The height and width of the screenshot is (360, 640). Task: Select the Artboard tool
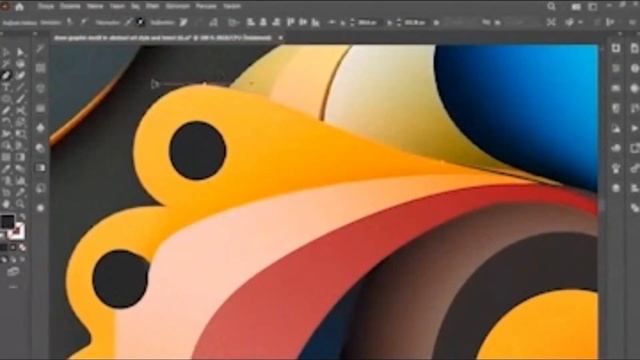(6, 192)
